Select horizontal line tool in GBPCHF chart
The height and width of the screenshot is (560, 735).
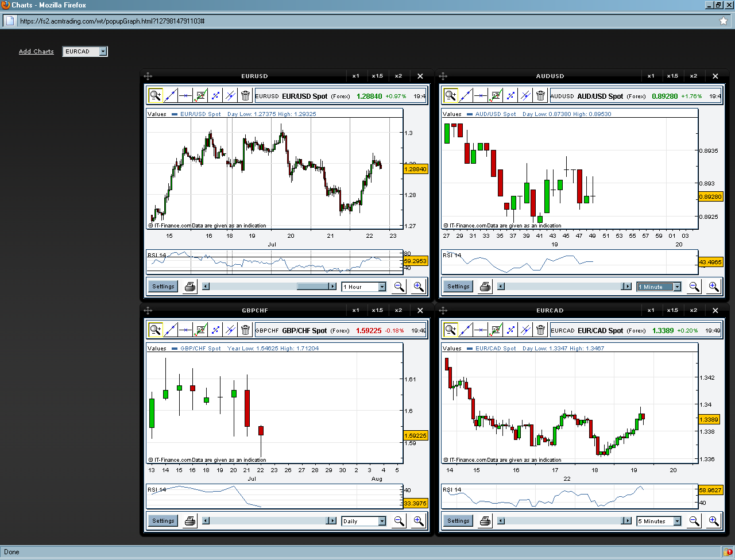pos(185,330)
